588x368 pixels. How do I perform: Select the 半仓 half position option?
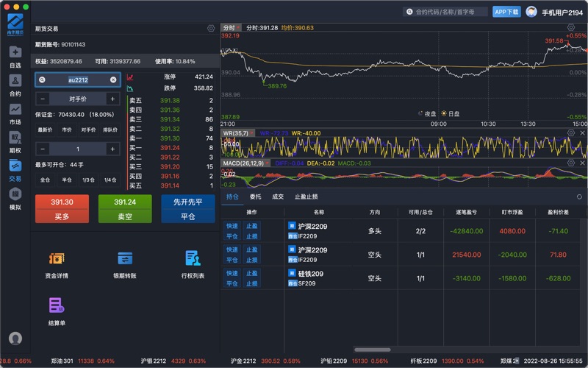click(67, 180)
